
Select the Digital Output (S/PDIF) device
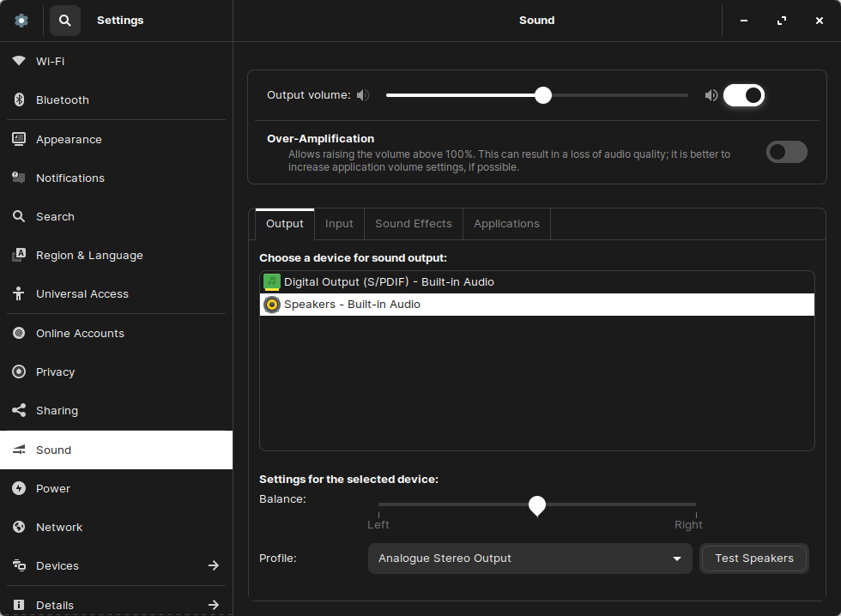(389, 282)
